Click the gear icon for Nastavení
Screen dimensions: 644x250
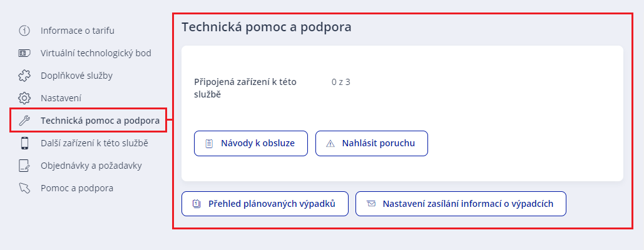click(24, 98)
